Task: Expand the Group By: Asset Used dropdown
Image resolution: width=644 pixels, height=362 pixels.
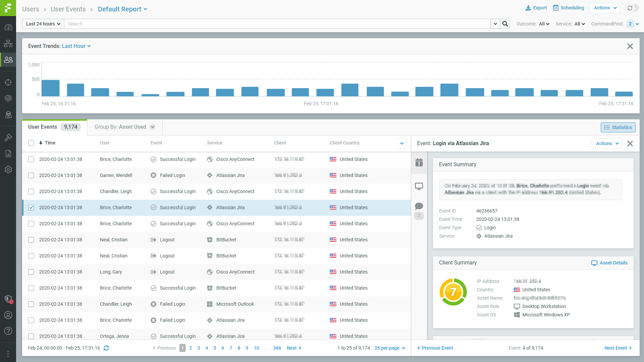Action: (x=153, y=127)
